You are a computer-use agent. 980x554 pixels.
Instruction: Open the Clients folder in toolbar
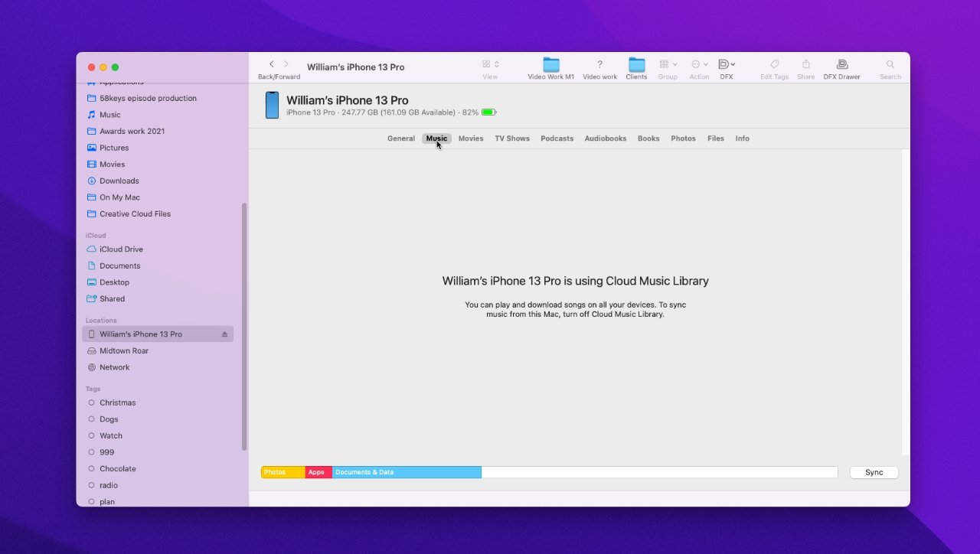pos(636,65)
